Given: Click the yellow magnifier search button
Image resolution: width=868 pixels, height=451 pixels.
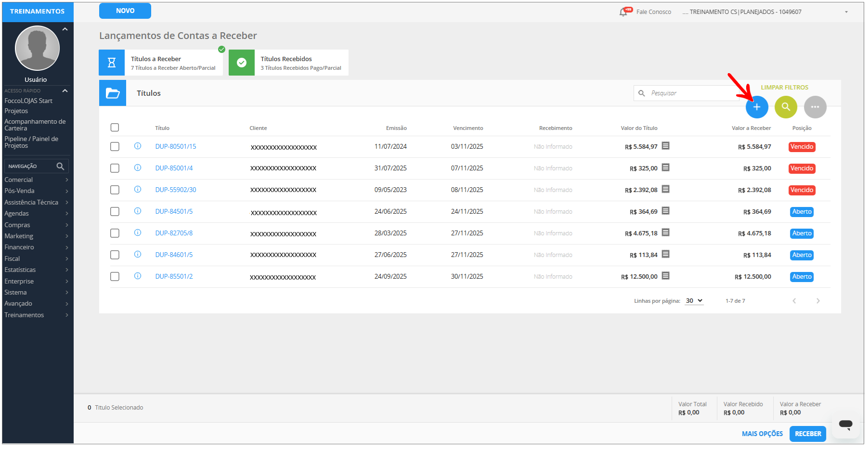Looking at the screenshot, I should click(785, 107).
